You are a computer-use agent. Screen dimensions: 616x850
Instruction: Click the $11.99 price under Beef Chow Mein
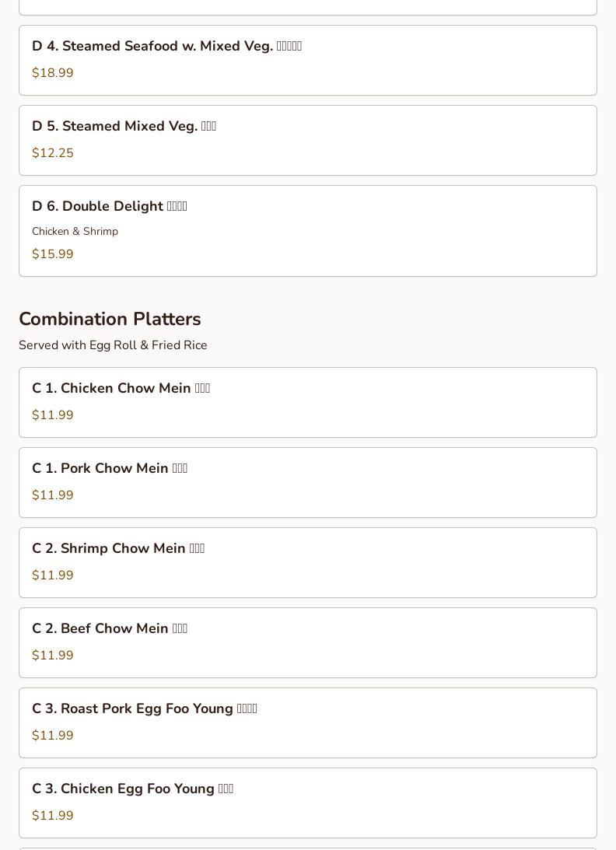click(x=53, y=656)
